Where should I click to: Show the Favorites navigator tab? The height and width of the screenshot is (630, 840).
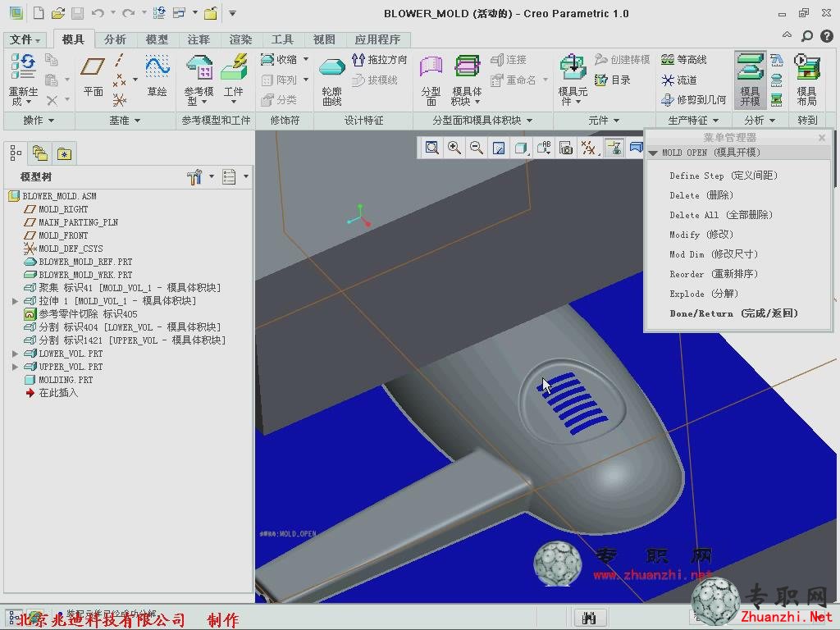(x=64, y=153)
